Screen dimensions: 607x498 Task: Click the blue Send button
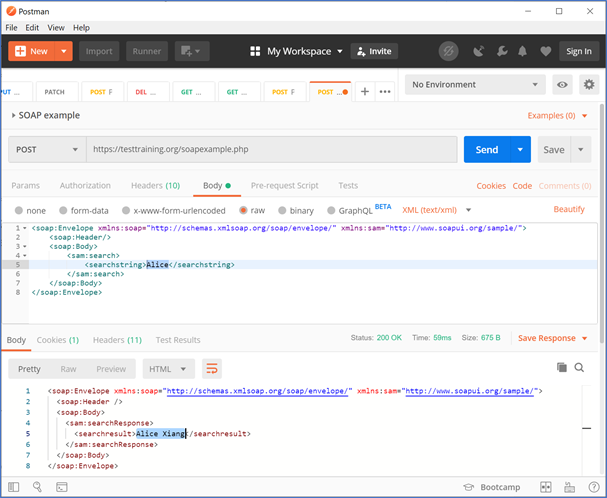click(487, 149)
